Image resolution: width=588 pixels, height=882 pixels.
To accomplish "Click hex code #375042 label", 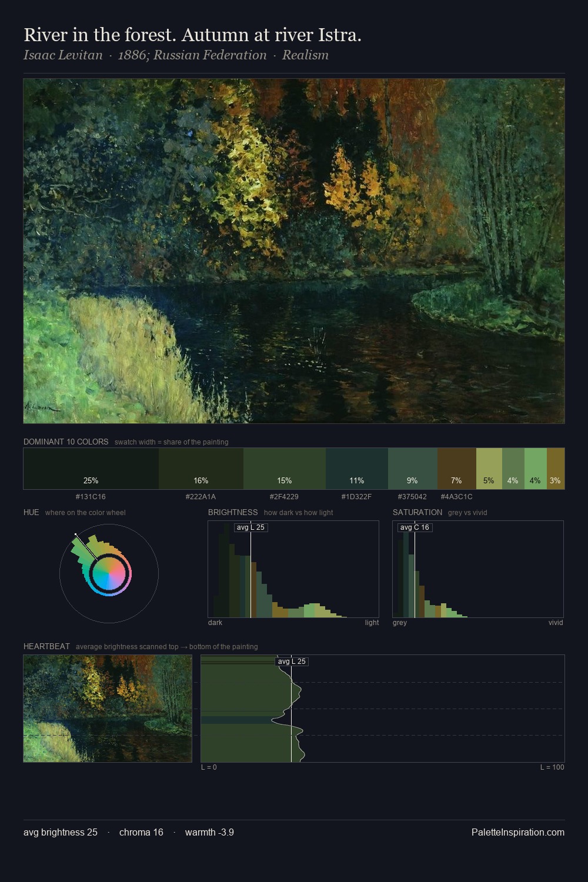I will click(412, 496).
